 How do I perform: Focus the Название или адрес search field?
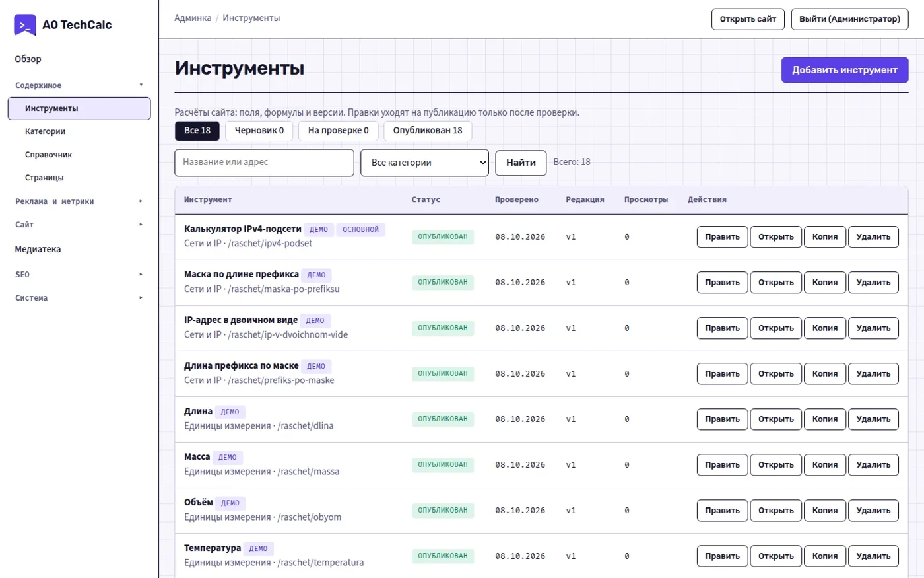(x=264, y=163)
